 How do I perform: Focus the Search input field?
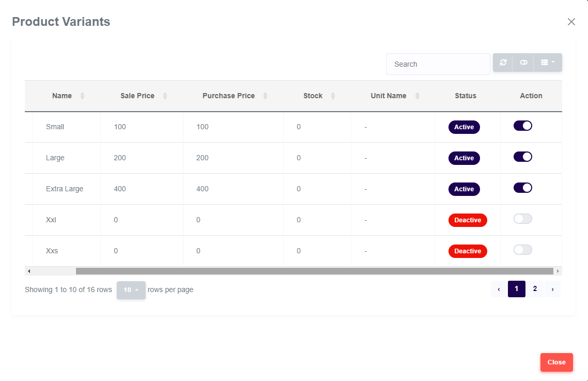tap(438, 64)
